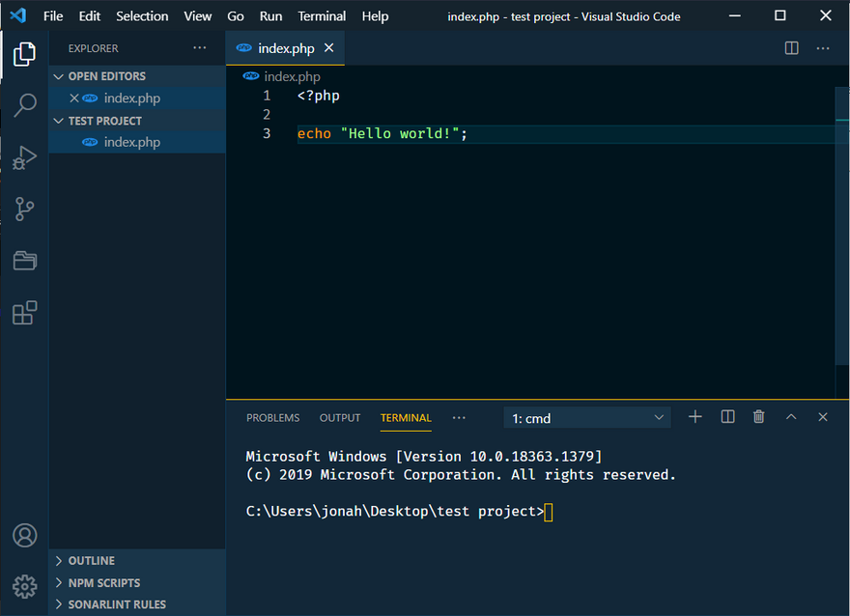
Task: Split the terminal panel
Action: [x=728, y=417]
